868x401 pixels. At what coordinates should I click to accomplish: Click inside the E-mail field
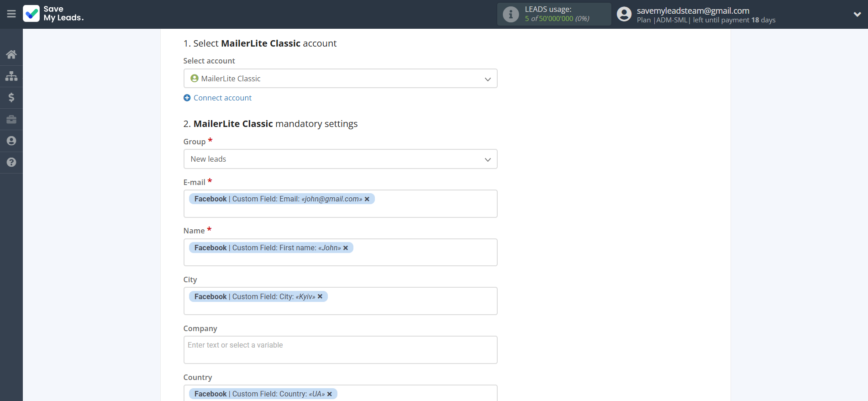(340, 204)
